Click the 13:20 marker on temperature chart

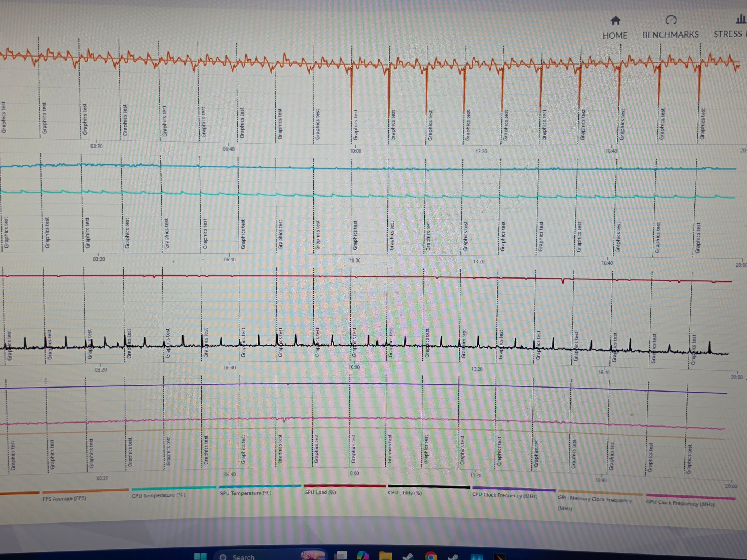479,261
